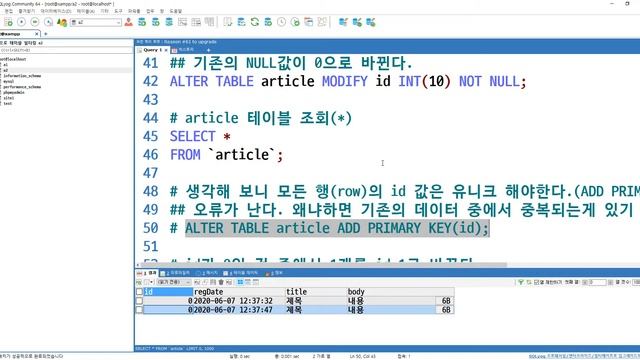Toggle the limit rows checkbox

coord(537,282)
